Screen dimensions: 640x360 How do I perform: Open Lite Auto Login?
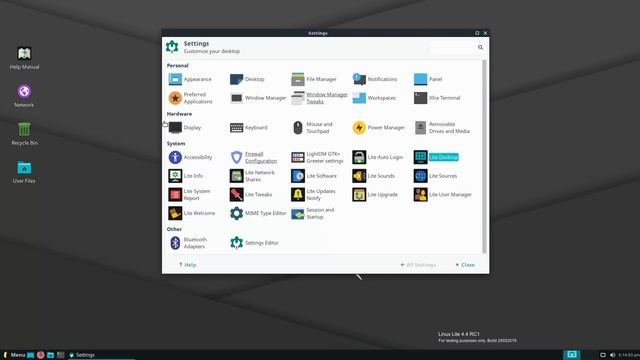[378, 157]
